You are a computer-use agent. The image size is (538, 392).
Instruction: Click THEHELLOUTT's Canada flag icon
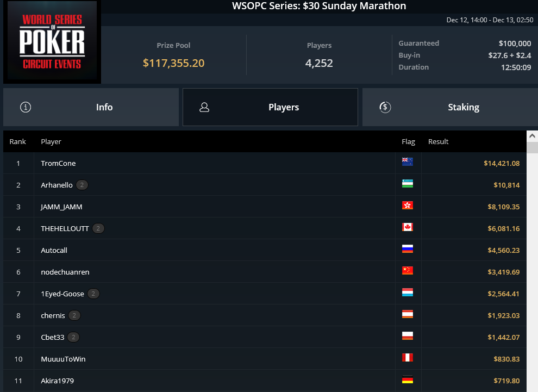tap(407, 227)
